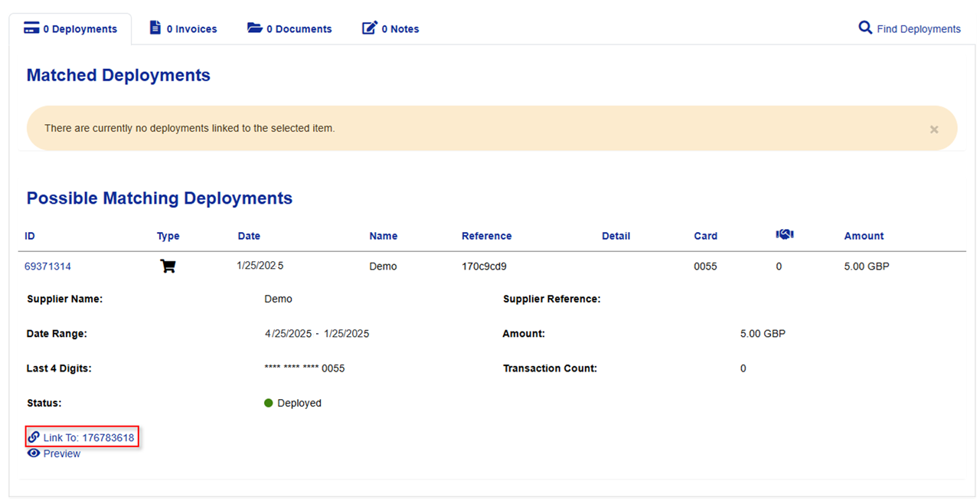This screenshot has width=980, height=504.
Task: Sort by the Card column header
Action: click(706, 236)
